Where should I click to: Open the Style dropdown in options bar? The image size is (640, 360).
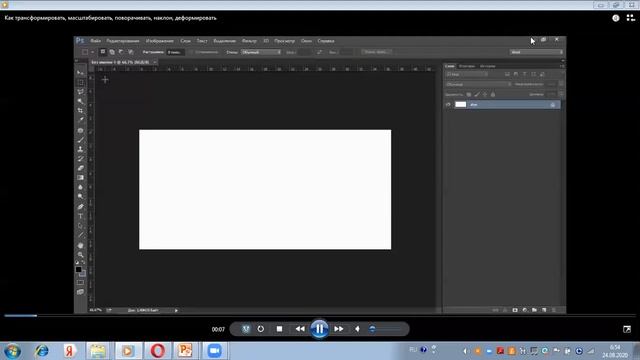261,52
